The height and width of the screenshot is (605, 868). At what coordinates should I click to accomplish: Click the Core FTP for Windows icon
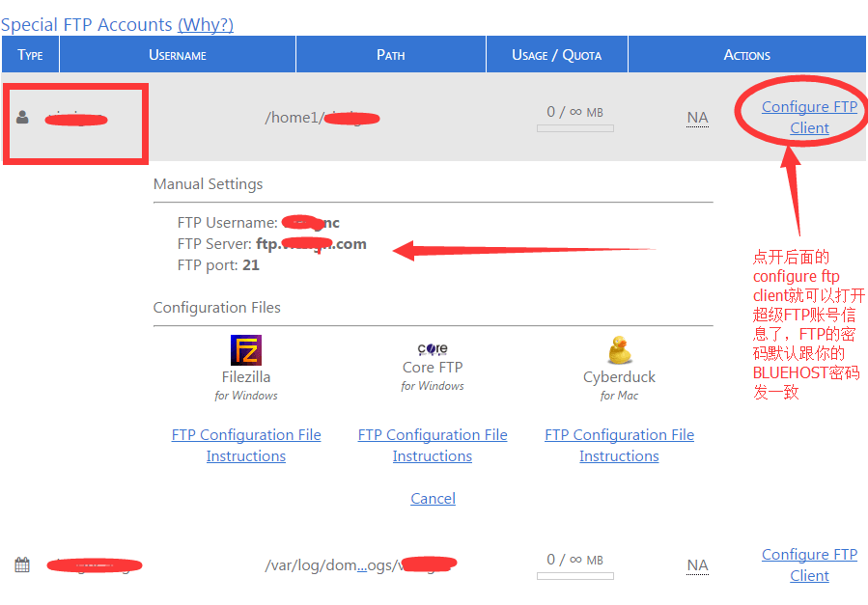(x=432, y=348)
